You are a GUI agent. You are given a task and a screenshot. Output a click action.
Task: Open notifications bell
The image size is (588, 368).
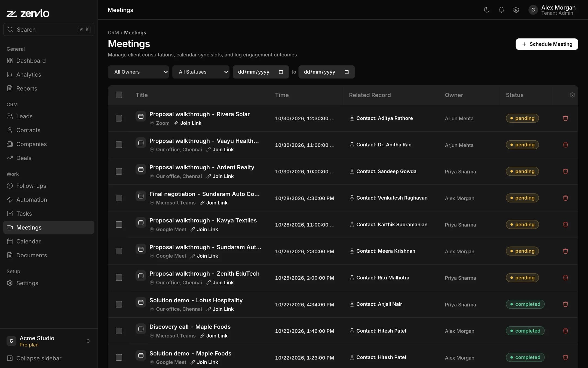(501, 10)
